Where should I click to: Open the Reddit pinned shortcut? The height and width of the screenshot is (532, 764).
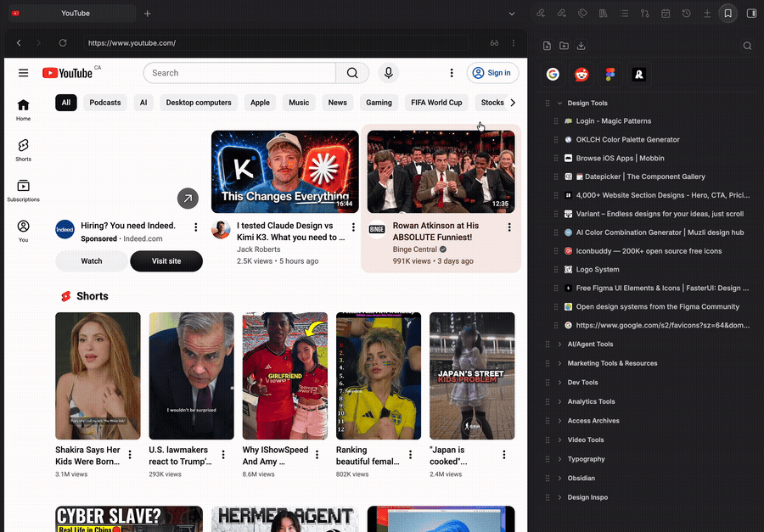581,74
